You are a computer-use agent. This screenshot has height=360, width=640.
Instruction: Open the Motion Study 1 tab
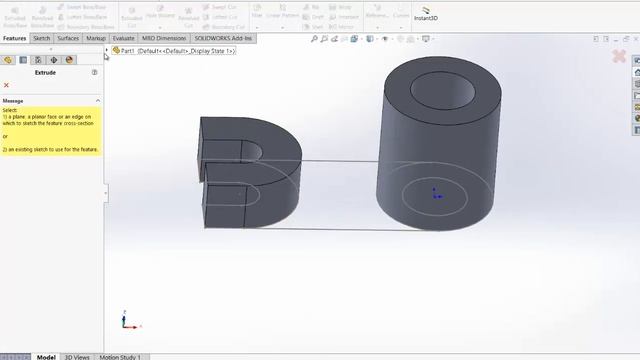pyautogui.click(x=120, y=357)
